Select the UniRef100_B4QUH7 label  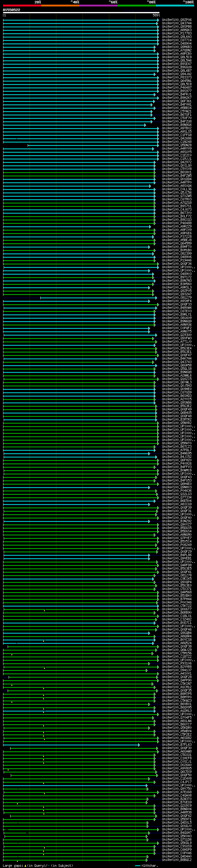pyautogui.click(x=177, y=833)
